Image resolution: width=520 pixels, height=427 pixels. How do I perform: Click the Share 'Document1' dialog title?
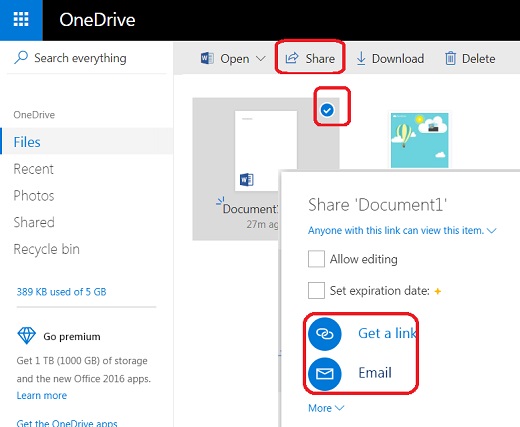(377, 205)
